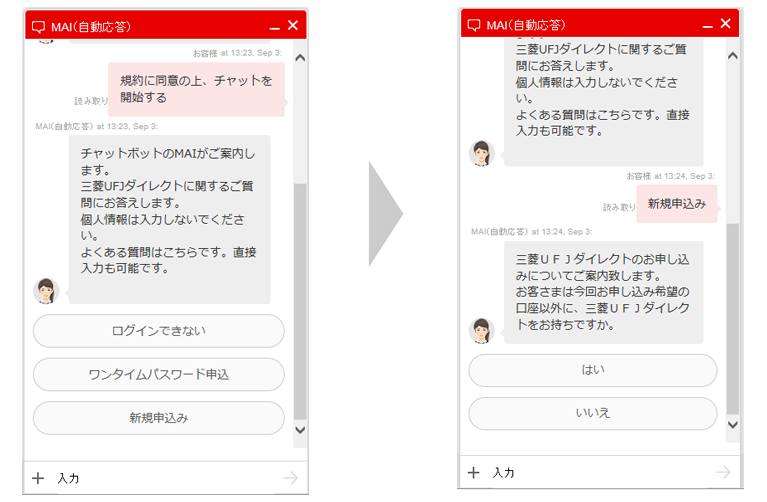Click the chat bubble icon in left MAI window header
This screenshot has width=767, height=502.
click(x=38, y=27)
